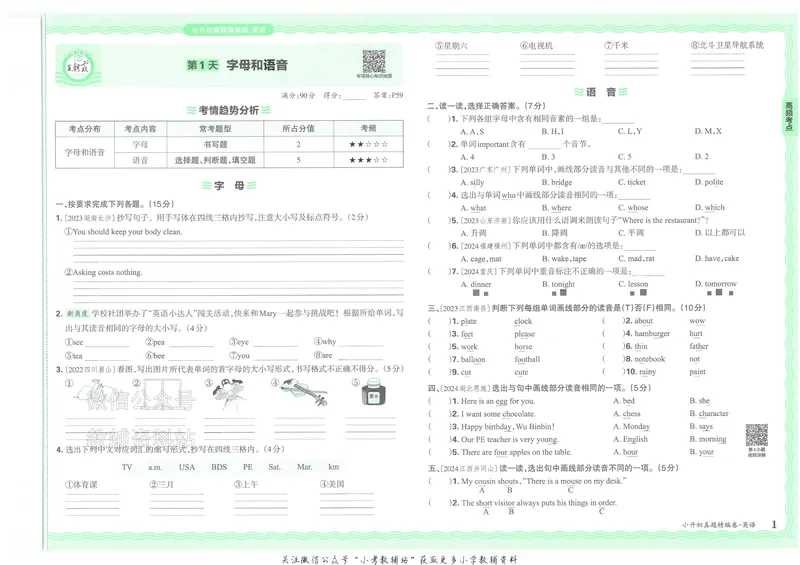Click the answer bracket before '7. balloon'
Screen dimensions: 800x565
point(440,359)
